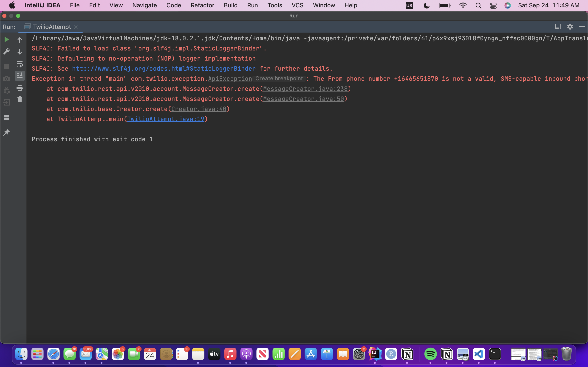Click the print console output icon
588x367 pixels.
[x=20, y=88]
